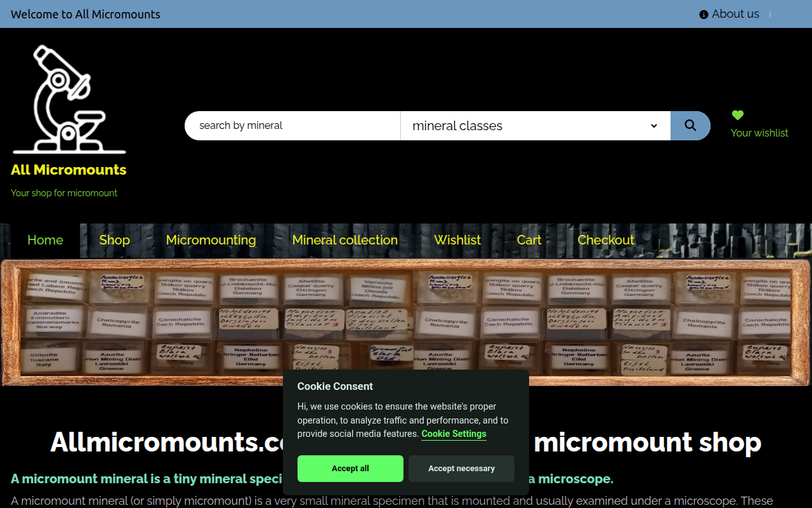The width and height of the screenshot is (812, 508).
Task: Click the search by mineral field
Action: [x=292, y=126]
